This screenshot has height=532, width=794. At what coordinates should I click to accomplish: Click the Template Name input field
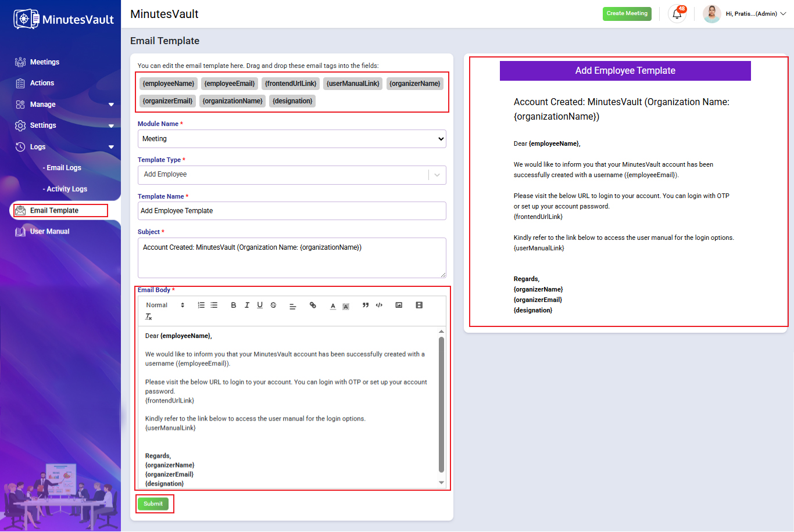[292, 211]
